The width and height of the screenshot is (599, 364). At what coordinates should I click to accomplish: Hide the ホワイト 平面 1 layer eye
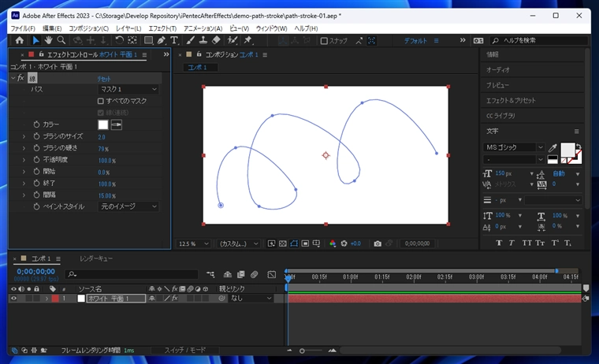point(13,299)
